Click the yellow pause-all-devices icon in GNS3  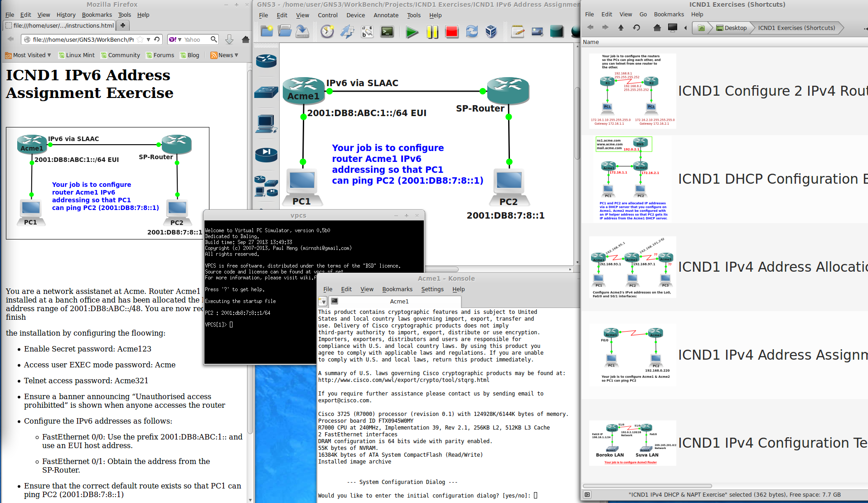pyautogui.click(x=432, y=32)
